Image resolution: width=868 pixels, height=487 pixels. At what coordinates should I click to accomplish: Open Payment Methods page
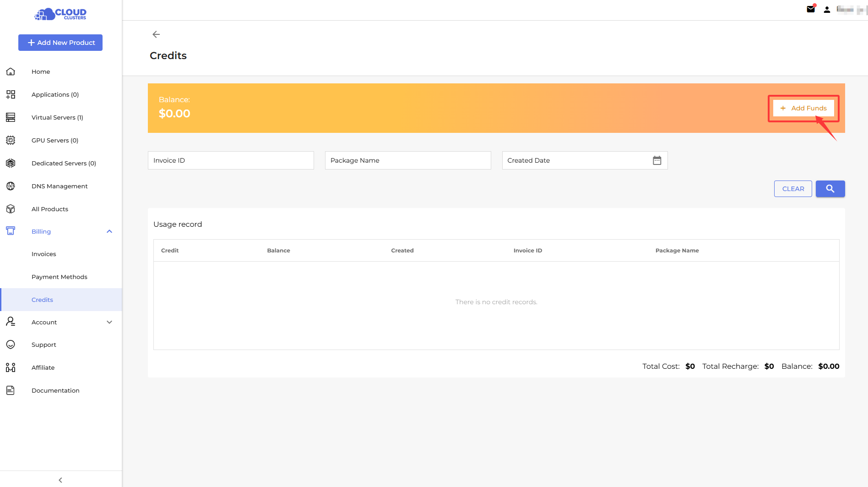click(x=60, y=277)
